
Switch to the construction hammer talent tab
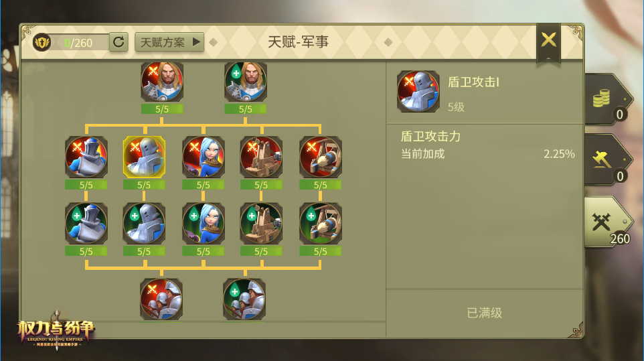point(608,160)
